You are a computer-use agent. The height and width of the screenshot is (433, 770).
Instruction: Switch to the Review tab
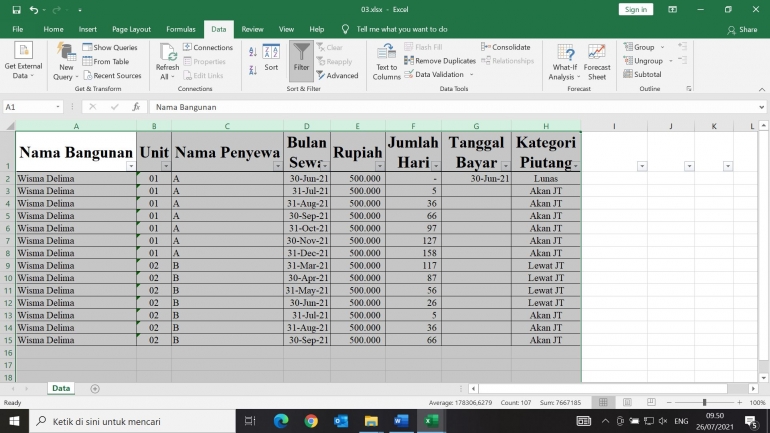(x=252, y=29)
